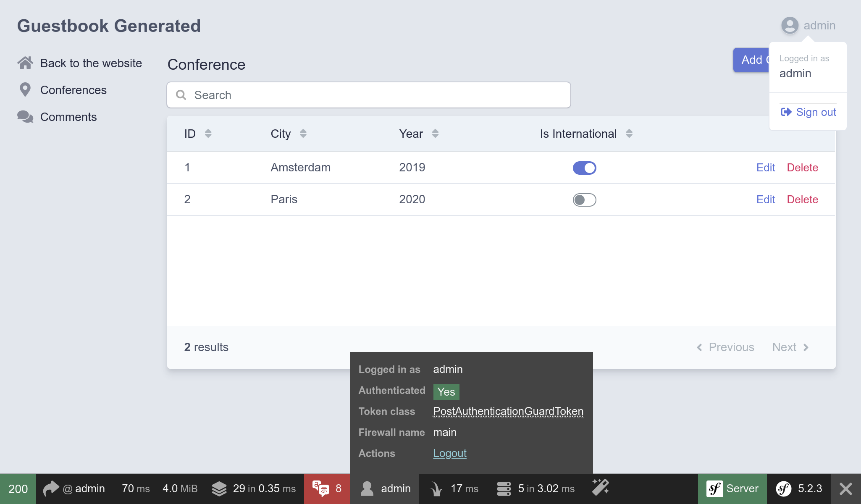Enable Is International for Paris
The image size is (861, 504).
584,199
